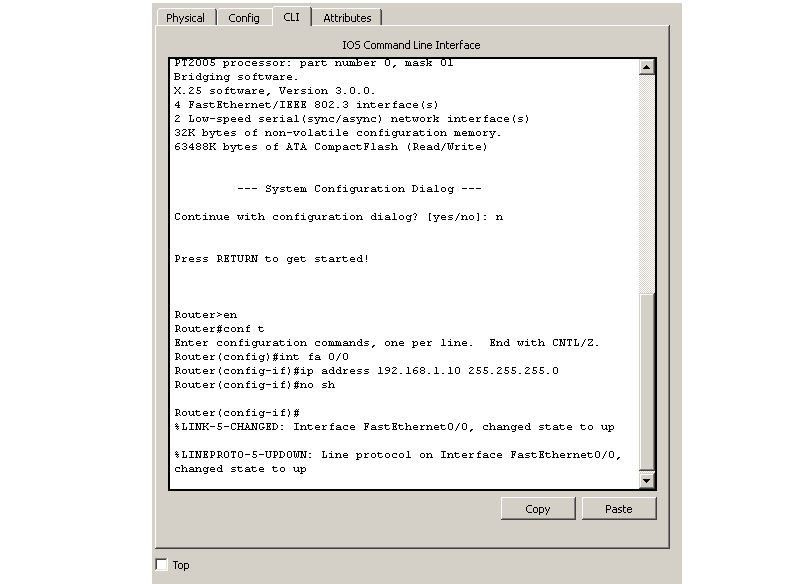This screenshot has width=800, height=584.
Task: Switch to the Physical tab
Action: (x=185, y=18)
